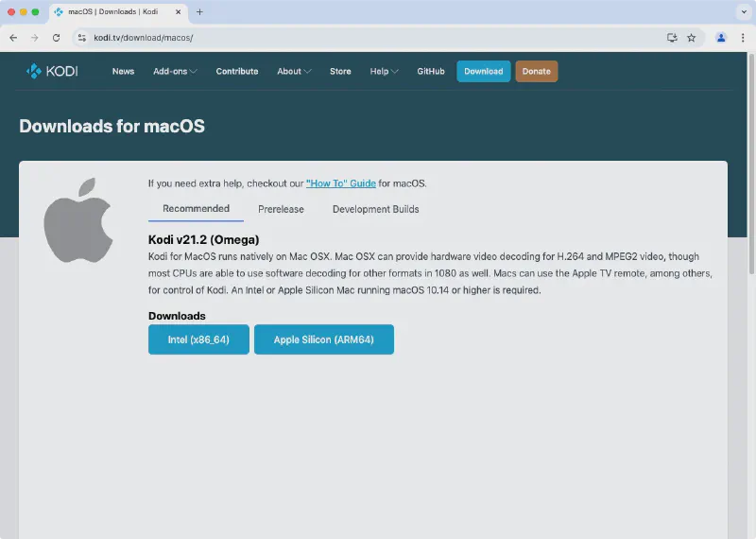Select the Recommended tab
The height and width of the screenshot is (539, 756).
point(196,209)
